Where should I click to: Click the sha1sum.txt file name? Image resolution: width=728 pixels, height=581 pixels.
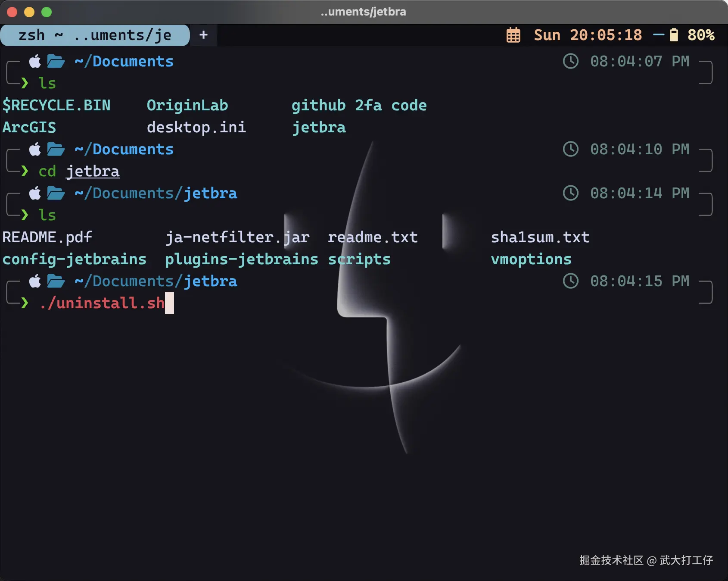click(x=540, y=237)
